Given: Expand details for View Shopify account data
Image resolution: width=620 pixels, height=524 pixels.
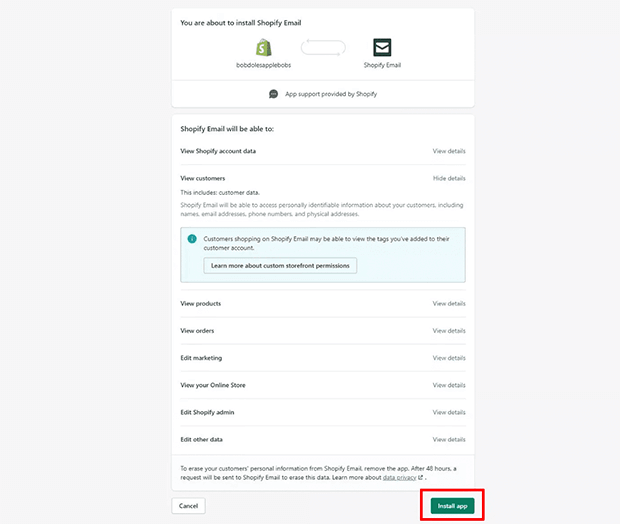Looking at the screenshot, I should coord(449,151).
